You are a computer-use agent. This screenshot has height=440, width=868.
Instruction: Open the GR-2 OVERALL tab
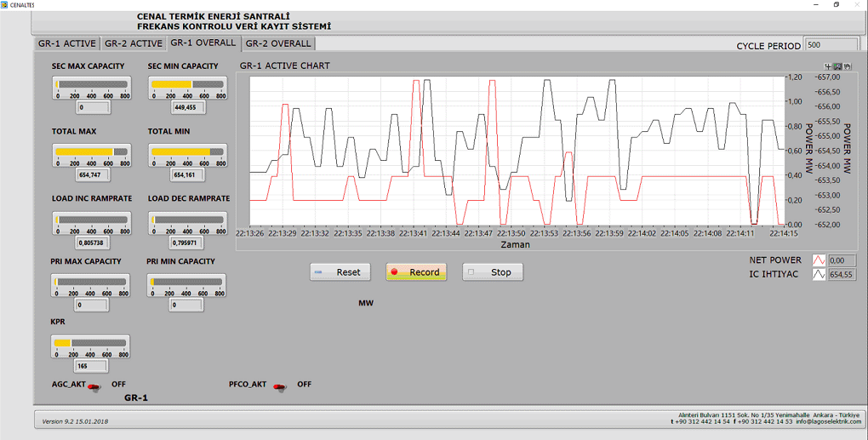pos(278,43)
